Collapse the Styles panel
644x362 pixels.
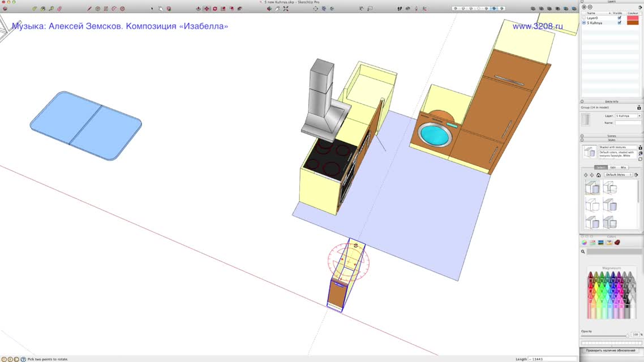coord(582,140)
